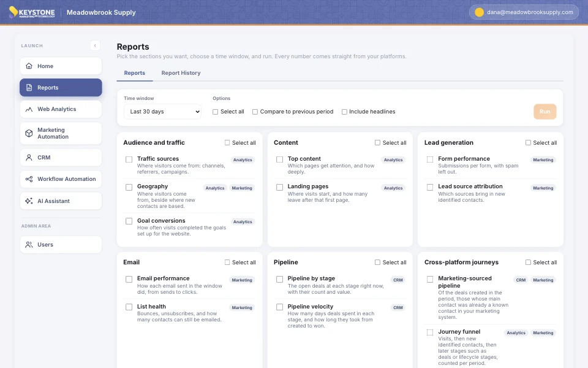Image resolution: width=588 pixels, height=368 pixels.
Task: Click the Analytics tag on Landing pages
Action: (393, 188)
